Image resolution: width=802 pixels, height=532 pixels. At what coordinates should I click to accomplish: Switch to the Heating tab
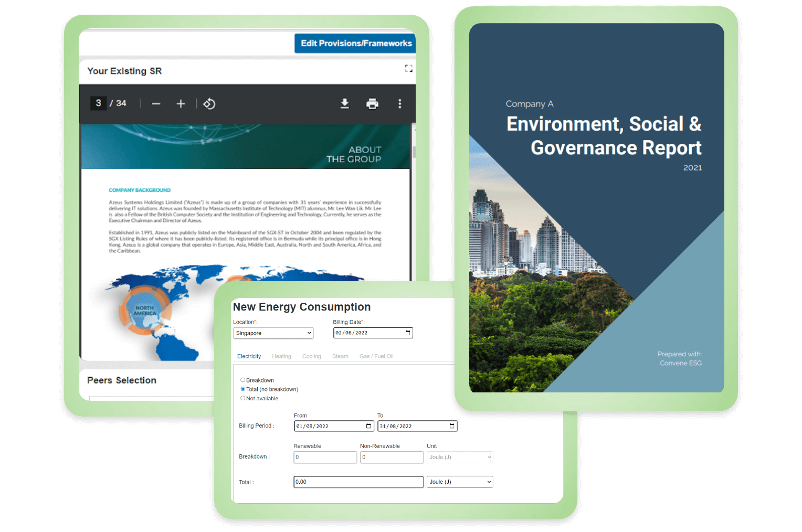click(x=281, y=356)
